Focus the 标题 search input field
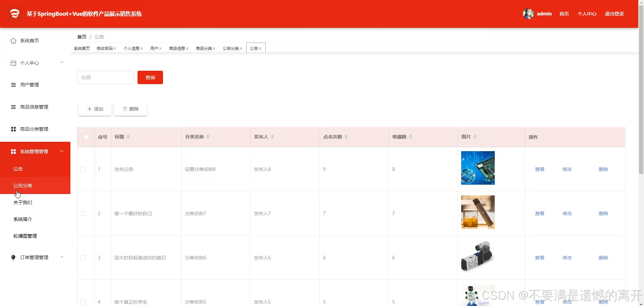This screenshot has width=644, height=306. [x=106, y=77]
